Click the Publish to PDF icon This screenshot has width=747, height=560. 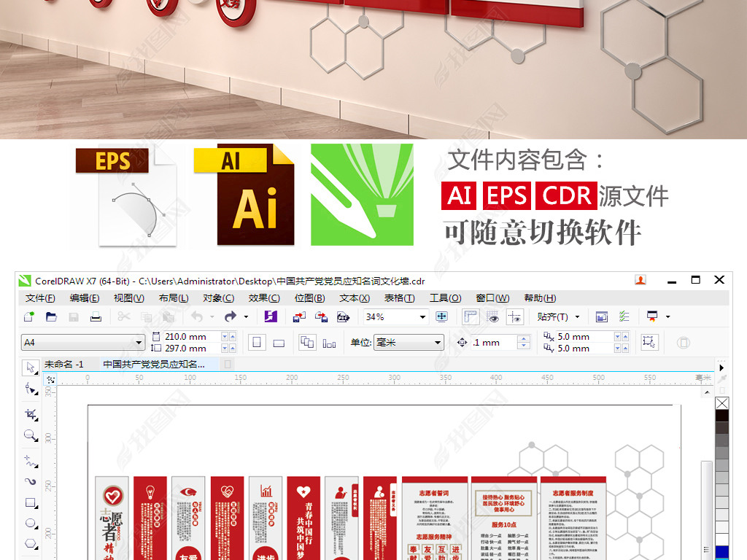pyautogui.click(x=343, y=316)
